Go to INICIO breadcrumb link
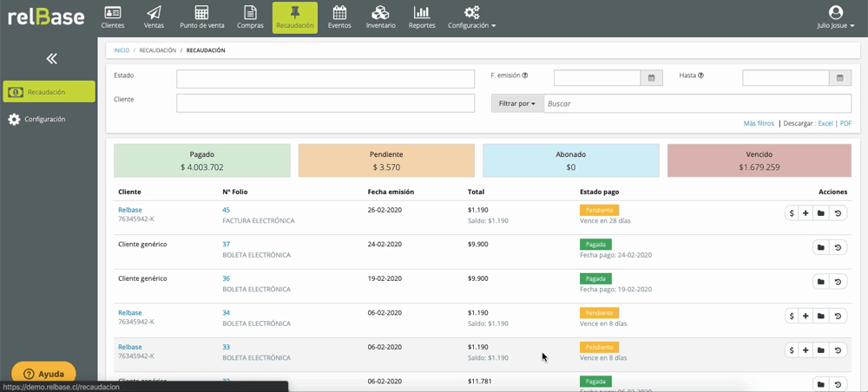Image resolution: width=868 pixels, height=392 pixels. point(122,50)
